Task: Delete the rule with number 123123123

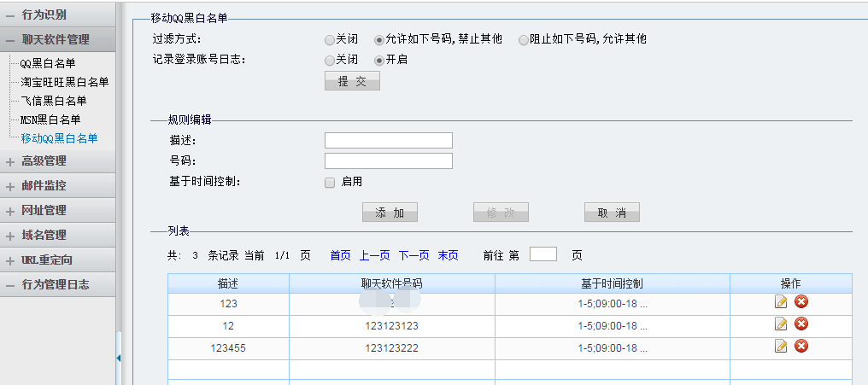Action: point(801,324)
